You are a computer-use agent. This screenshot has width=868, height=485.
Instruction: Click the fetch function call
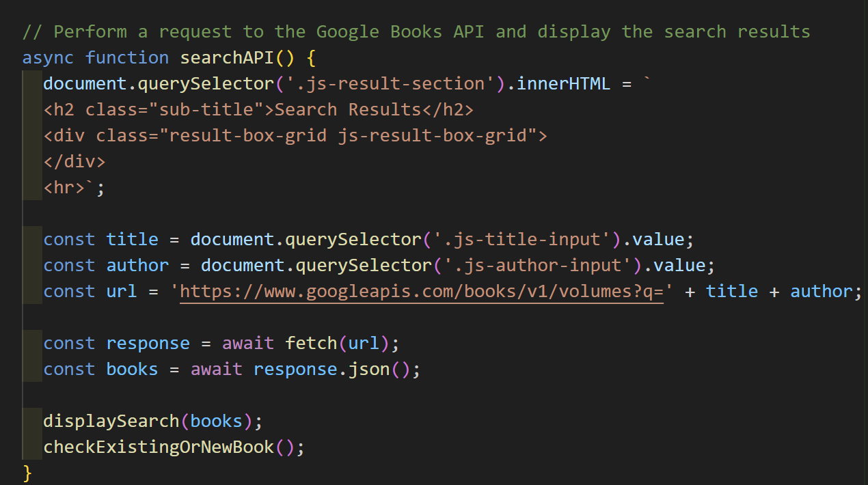click(311, 344)
